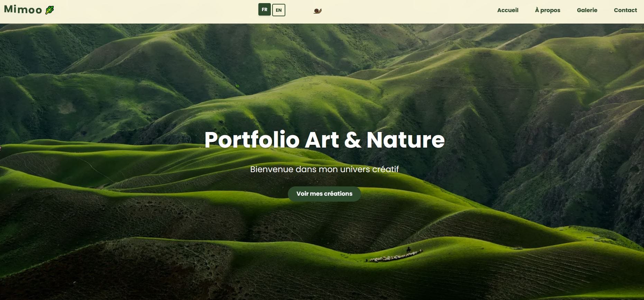Switch language to EN
This screenshot has height=300, width=644.
coord(279,10)
